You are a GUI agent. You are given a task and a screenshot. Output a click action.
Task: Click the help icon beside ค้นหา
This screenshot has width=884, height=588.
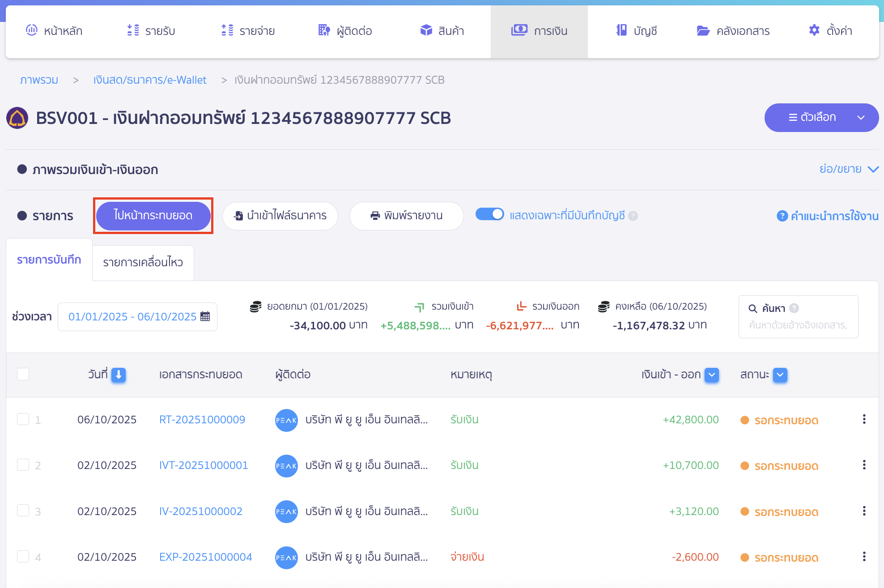(794, 308)
